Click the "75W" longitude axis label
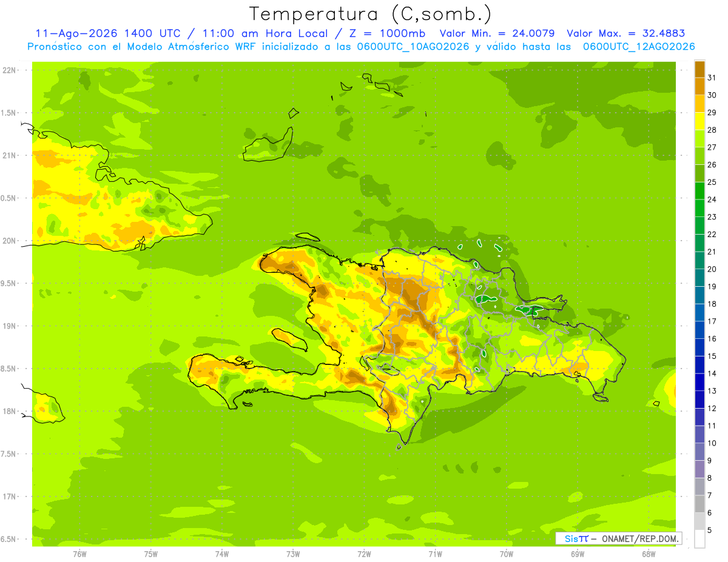The width and height of the screenshot is (728, 562). [151, 554]
